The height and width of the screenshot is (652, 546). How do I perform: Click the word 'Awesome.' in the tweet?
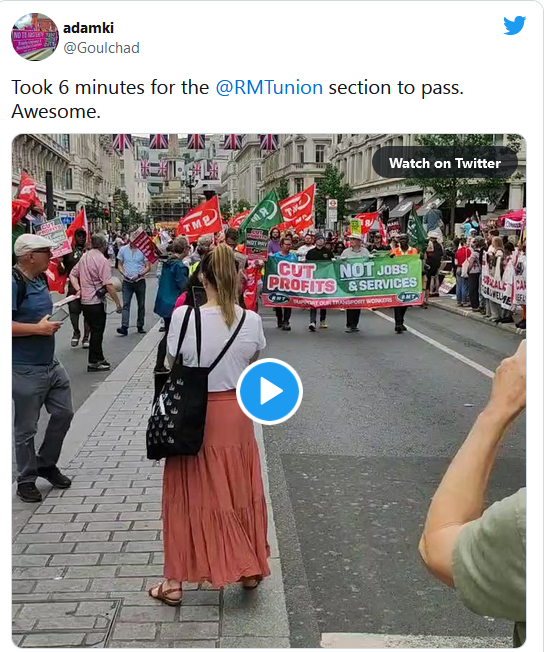(x=56, y=111)
